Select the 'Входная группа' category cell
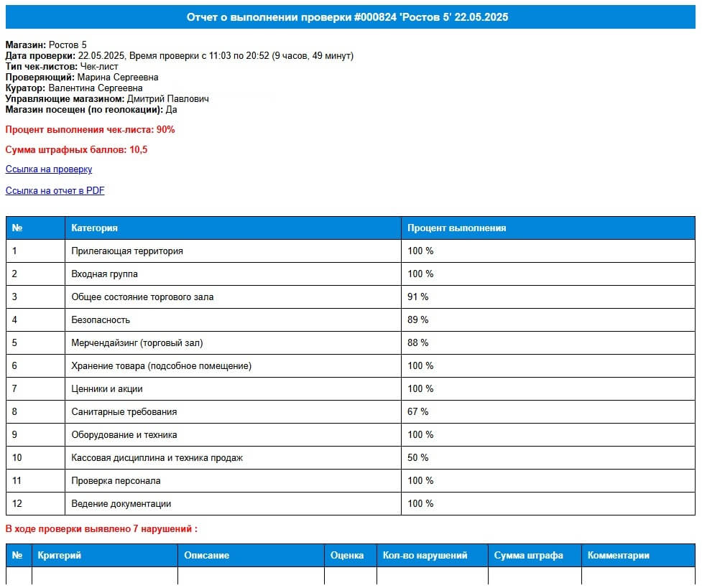 click(233, 274)
